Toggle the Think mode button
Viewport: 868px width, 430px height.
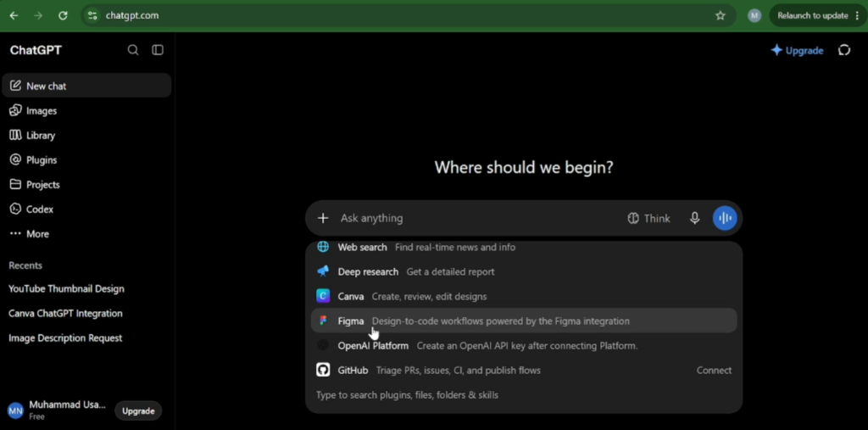[648, 218]
